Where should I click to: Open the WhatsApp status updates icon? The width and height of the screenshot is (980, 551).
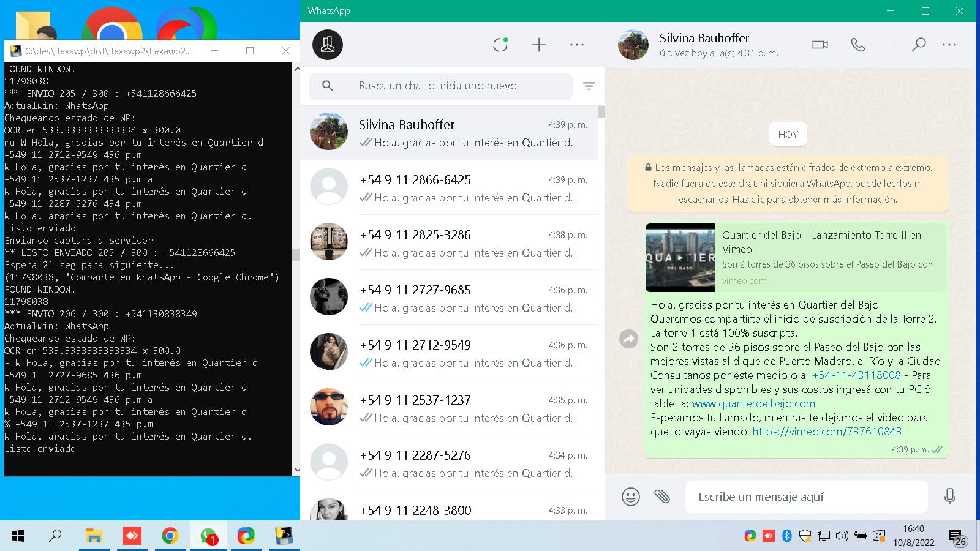500,45
